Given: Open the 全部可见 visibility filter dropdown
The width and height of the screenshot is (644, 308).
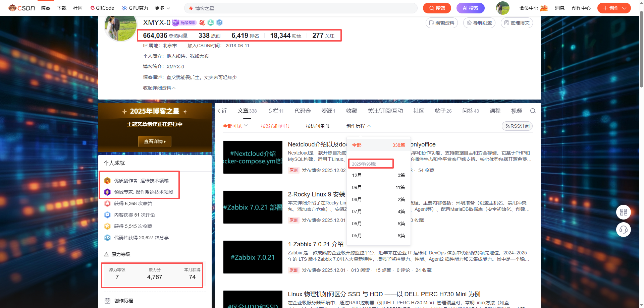Looking at the screenshot, I should tap(235, 126).
